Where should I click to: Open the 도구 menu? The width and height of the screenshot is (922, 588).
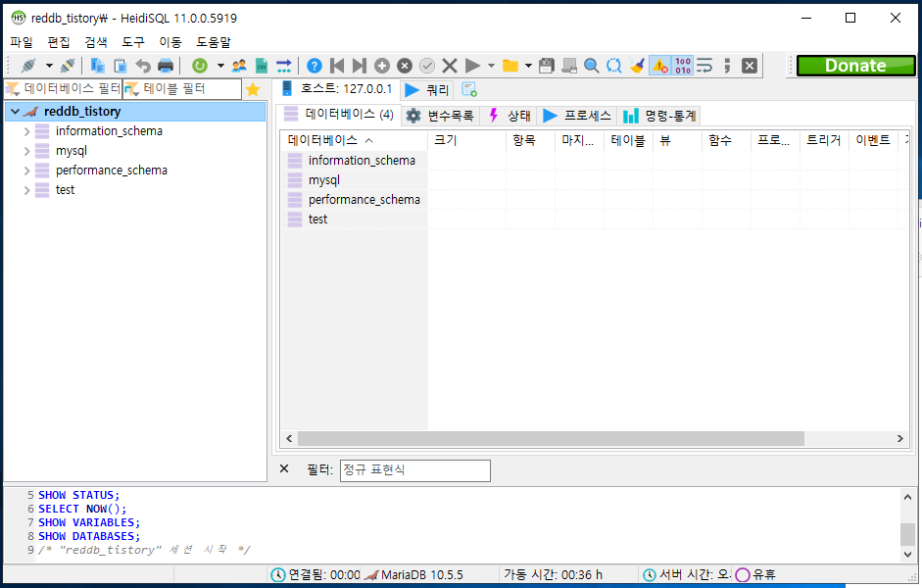133,42
